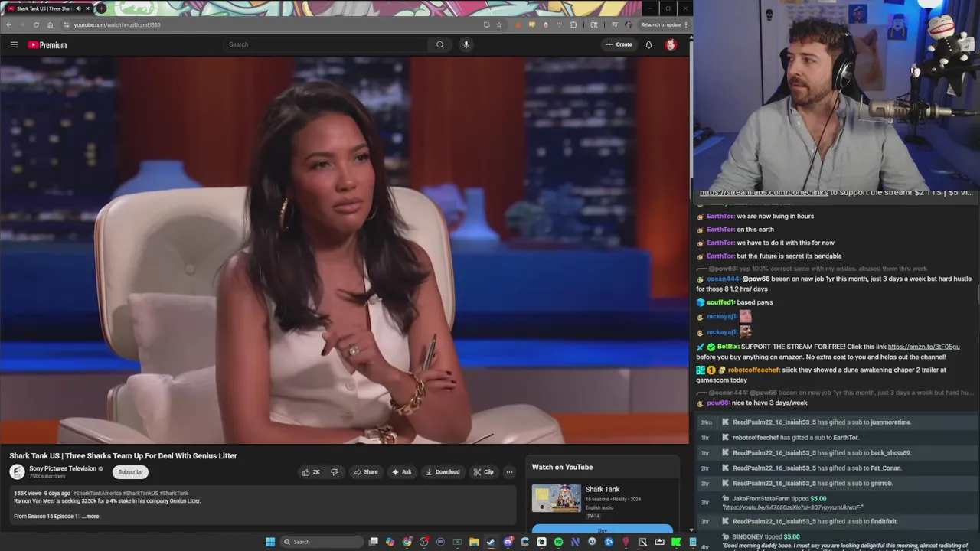
Task: Bookmark this page with star icon
Action: pos(499,24)
